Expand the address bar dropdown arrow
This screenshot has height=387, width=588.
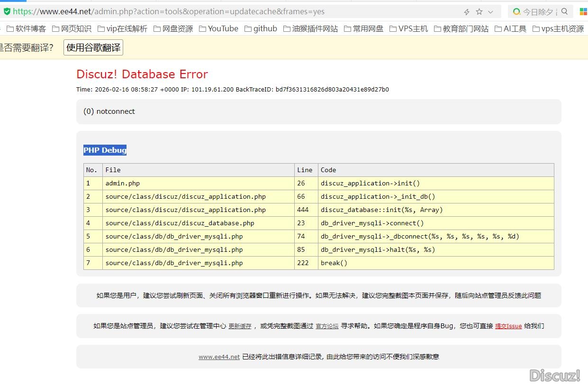tap(491, 12)
